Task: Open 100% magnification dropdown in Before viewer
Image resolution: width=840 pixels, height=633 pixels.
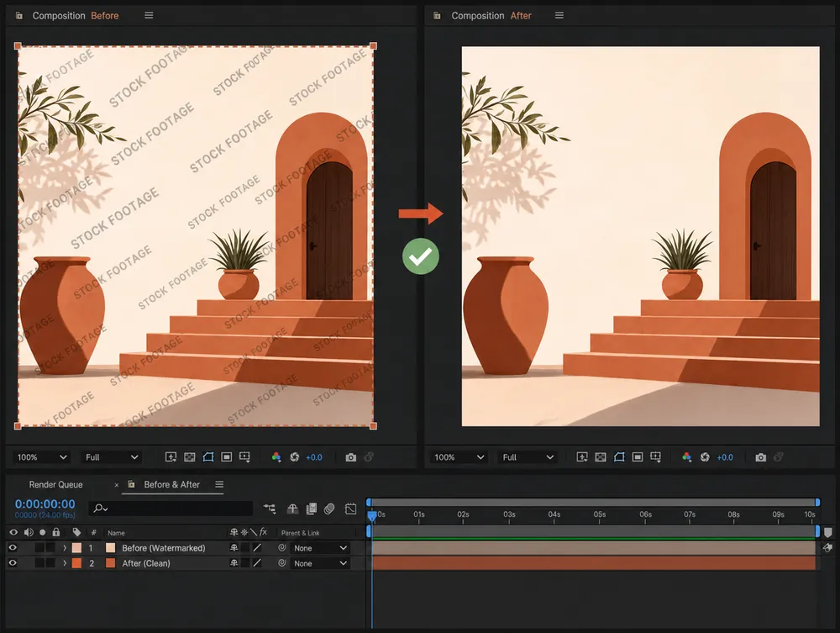Action: 42,457
